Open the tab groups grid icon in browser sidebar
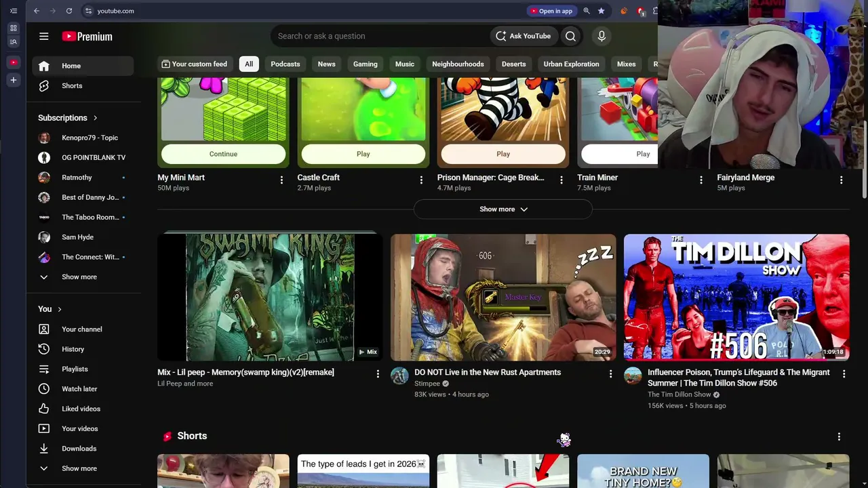Screen dimensions: 868x488 [13, 28]
